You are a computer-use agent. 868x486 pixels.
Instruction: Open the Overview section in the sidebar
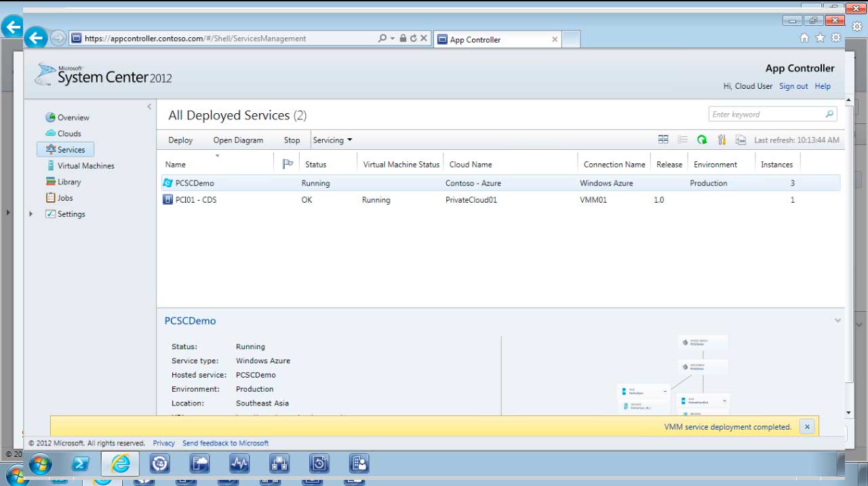(x=67, y=117)
